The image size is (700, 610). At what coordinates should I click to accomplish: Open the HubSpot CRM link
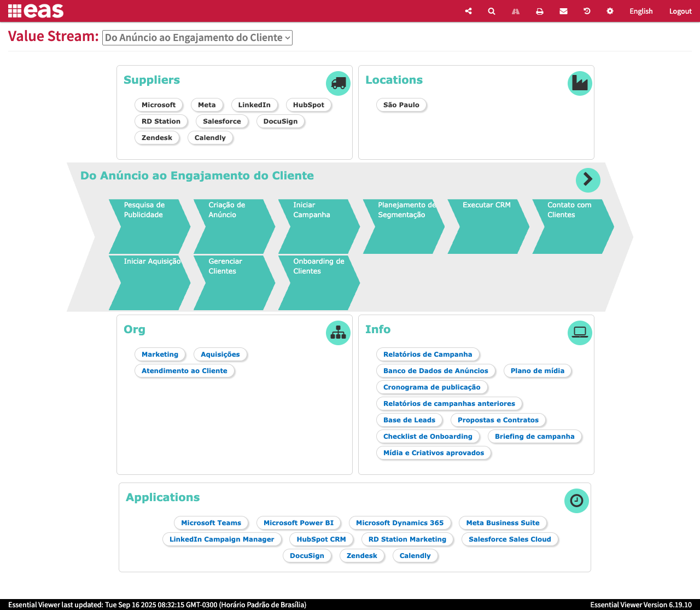click(x=322, y=539)
